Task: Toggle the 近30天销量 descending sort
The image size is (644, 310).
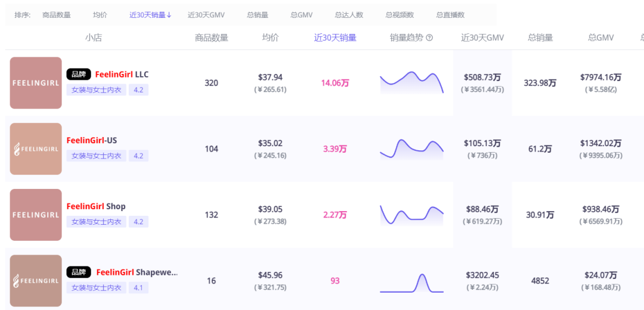Action: click(x=150, y=15)
